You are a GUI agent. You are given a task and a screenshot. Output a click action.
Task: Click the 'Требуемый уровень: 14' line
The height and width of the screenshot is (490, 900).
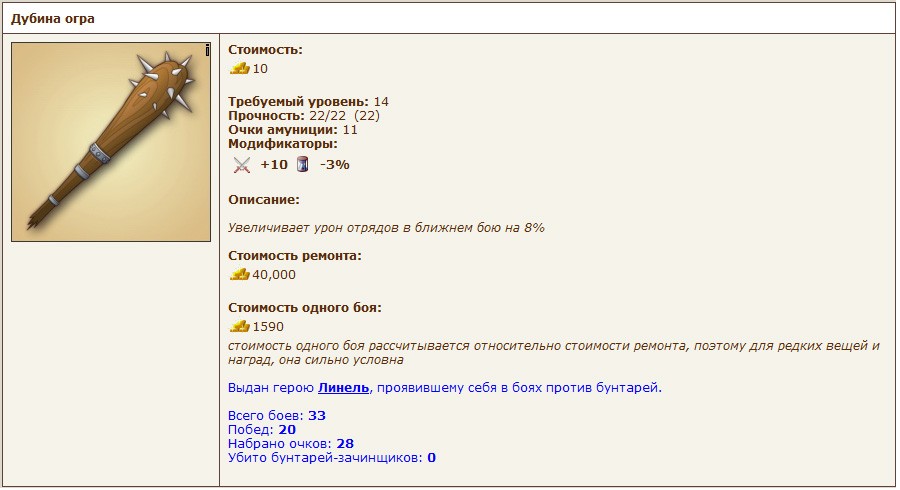coord(308,102)
